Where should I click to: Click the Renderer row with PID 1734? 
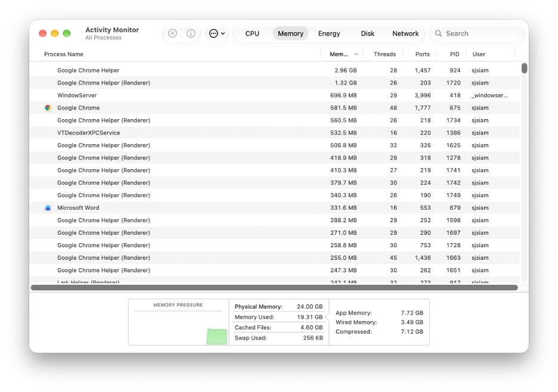pyautogui.click(x=274, y=120)
